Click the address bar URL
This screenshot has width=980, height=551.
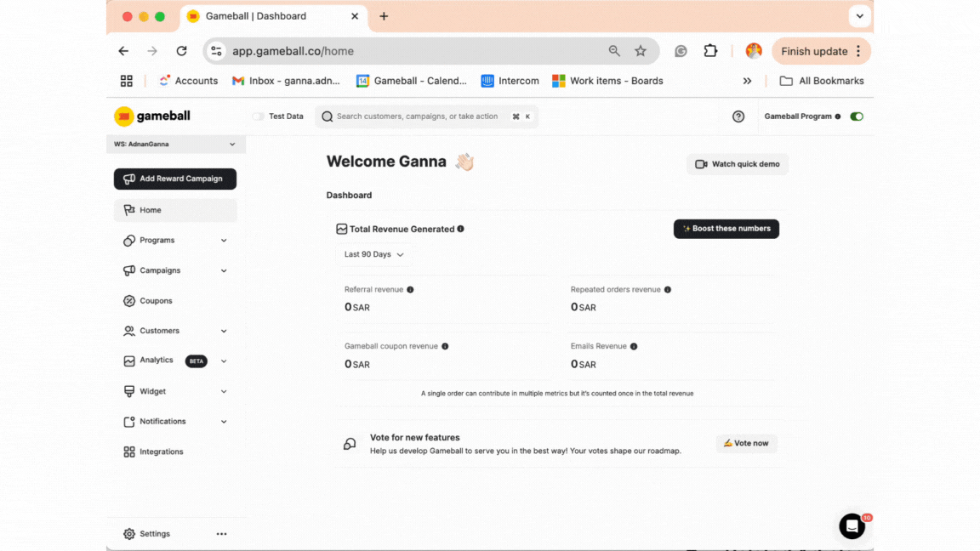[x=293, y=51]
